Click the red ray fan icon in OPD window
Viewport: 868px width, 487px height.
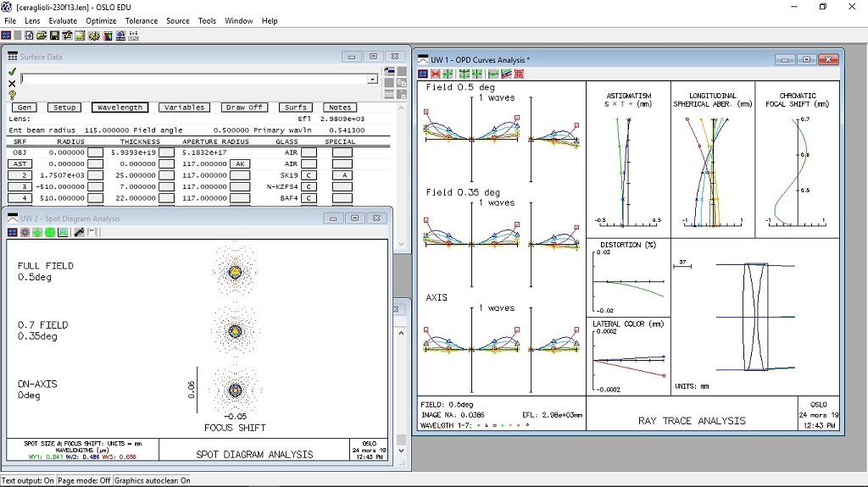coord(436,74)
